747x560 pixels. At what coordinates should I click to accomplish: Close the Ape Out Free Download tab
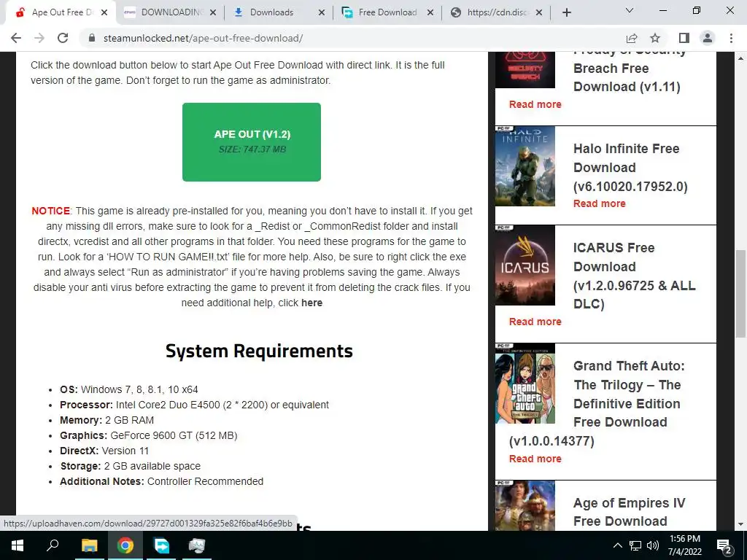coord(104,12)
